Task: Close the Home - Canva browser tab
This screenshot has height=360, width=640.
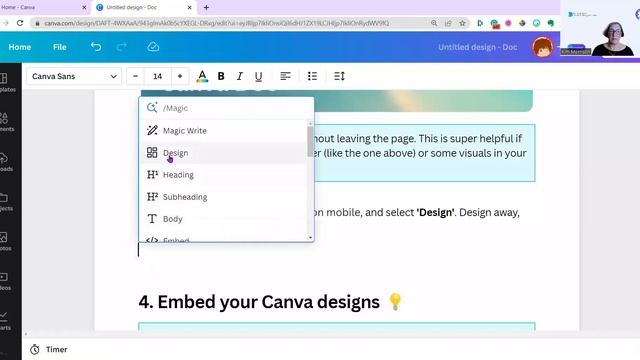Action: pyautogui.click(x=84, y=7)
